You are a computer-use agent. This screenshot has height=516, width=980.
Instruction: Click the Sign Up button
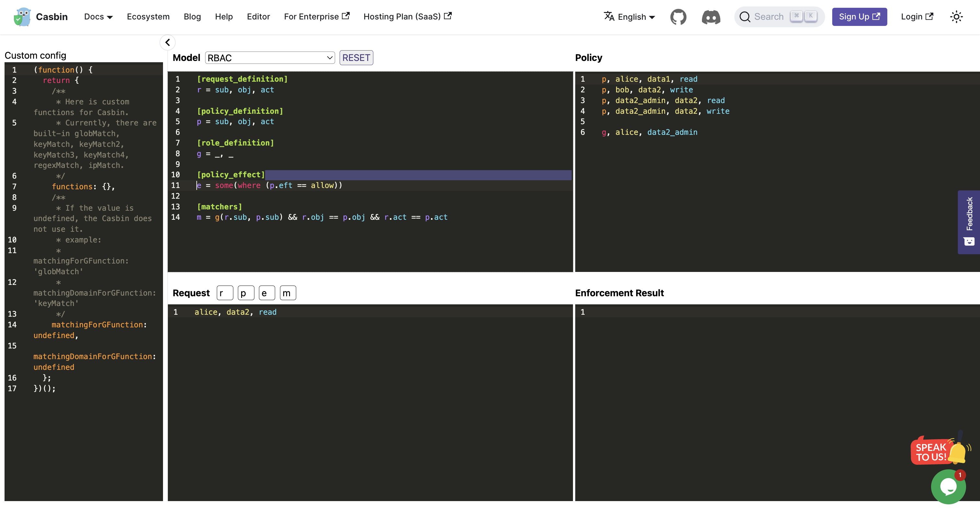click(859, 17)
